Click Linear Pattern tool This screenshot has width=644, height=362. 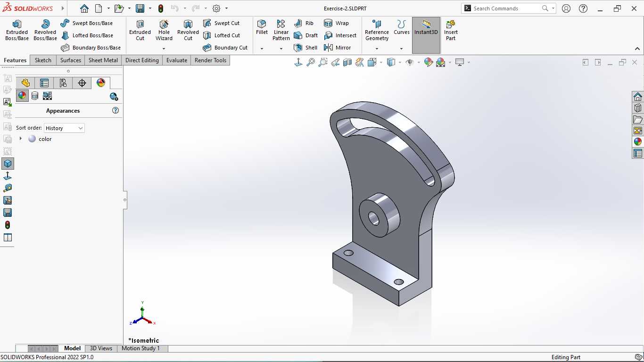coord(281,30)
